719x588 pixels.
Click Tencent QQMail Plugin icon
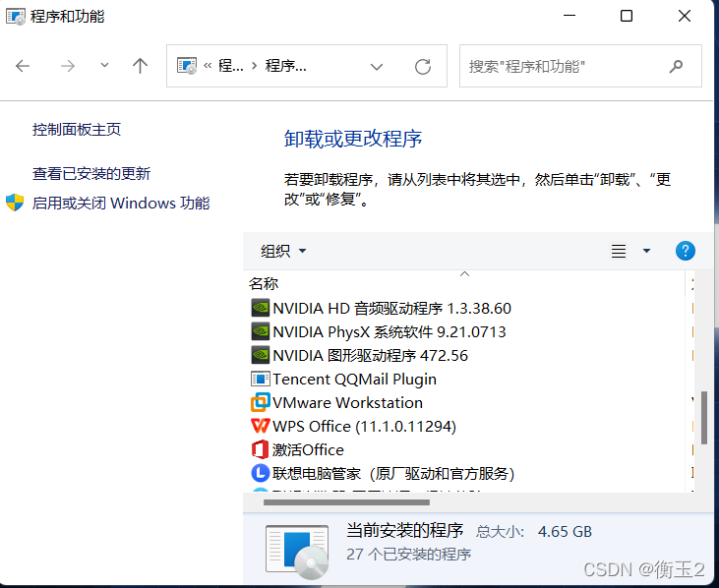point(260,379)
